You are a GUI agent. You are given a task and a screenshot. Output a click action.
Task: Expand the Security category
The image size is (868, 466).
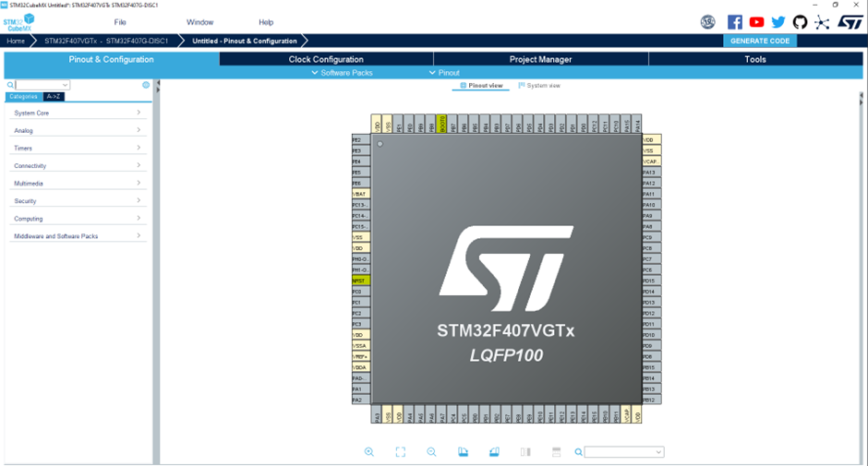(x=78, y=201)
